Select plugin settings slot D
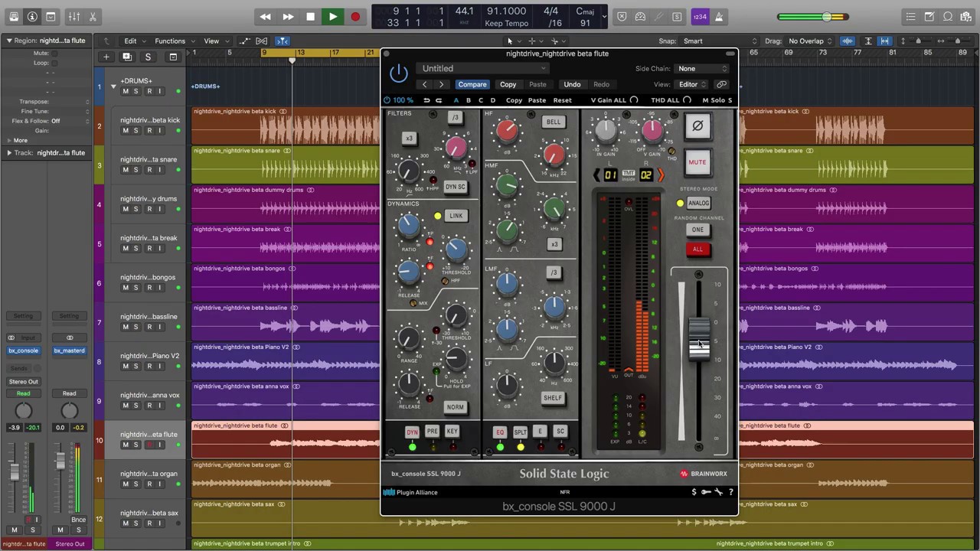 click(x=492, y=100)
